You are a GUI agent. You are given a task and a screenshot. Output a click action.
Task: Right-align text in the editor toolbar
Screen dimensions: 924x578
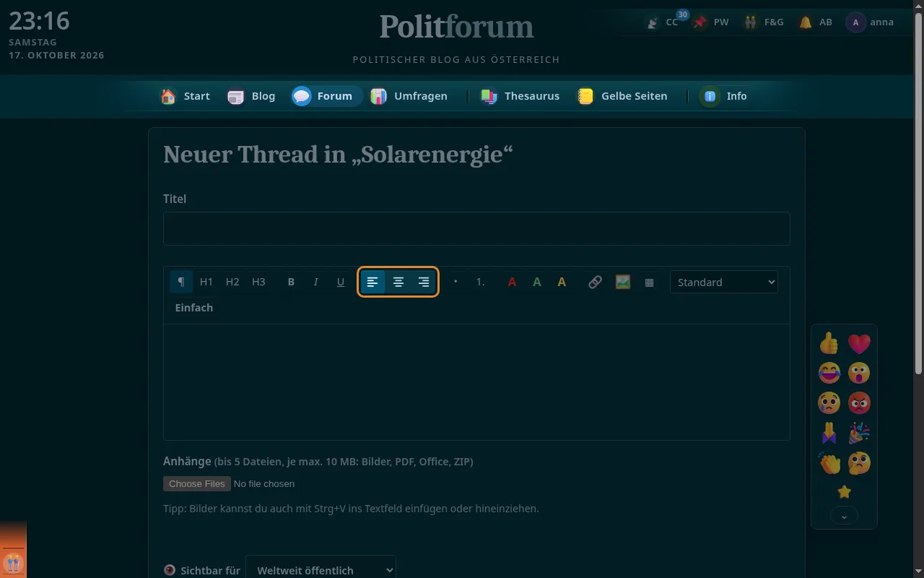[x=424, y=282]
